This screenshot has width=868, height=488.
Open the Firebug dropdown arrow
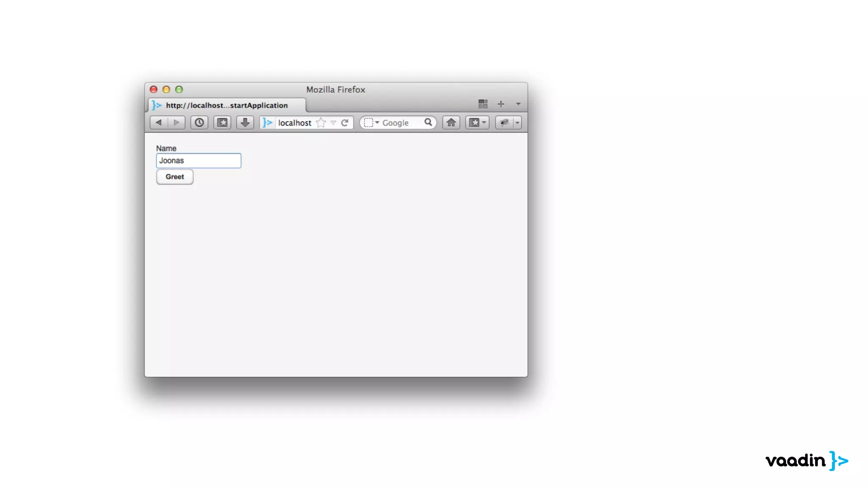pos(517,122)
